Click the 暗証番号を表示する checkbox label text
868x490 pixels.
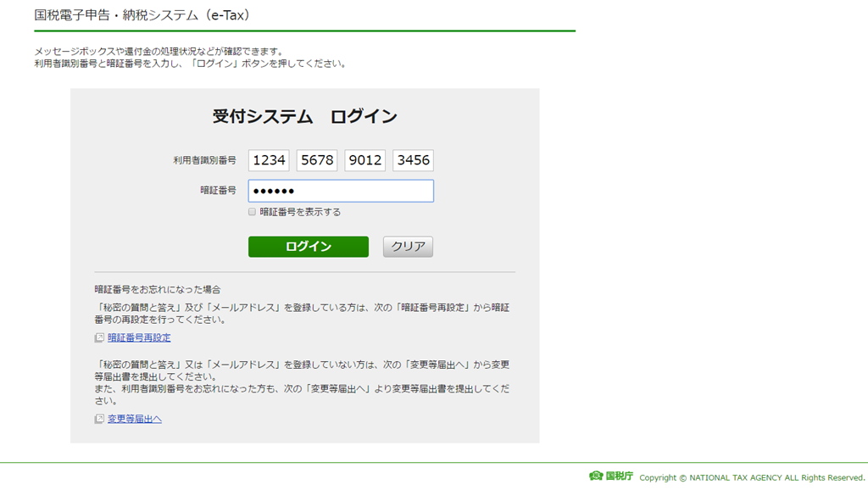[x=300, y=212]
